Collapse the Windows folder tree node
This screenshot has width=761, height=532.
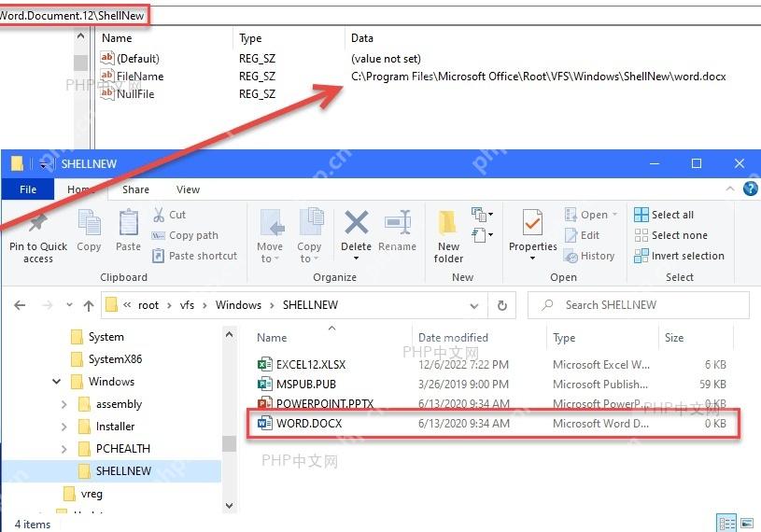coord(56,382)
